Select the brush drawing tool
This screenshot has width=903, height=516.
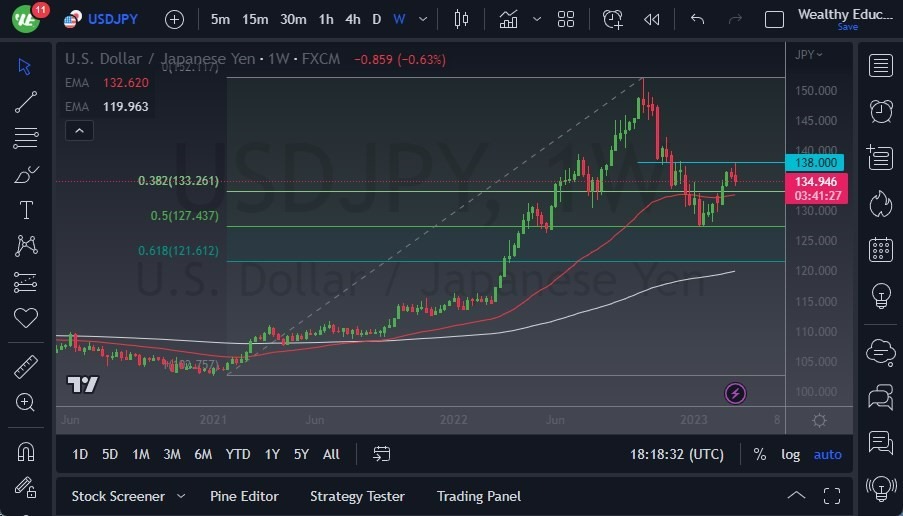click(26, 174)
